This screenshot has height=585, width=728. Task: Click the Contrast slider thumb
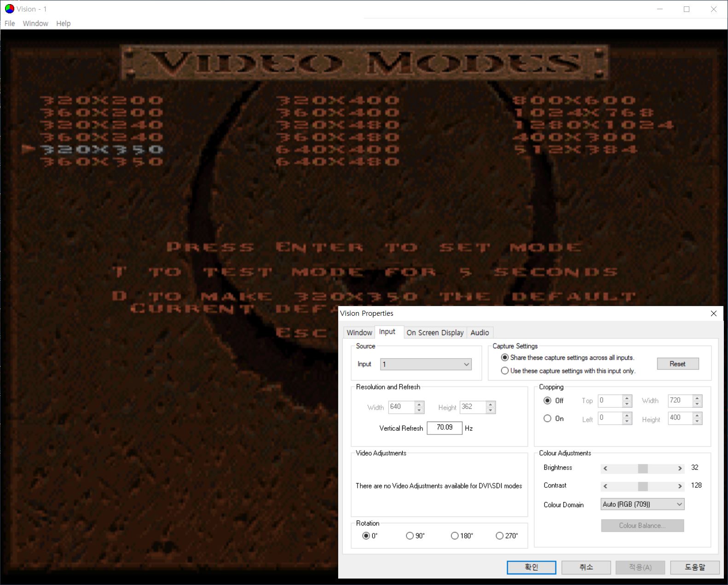(x=643, y=487)
